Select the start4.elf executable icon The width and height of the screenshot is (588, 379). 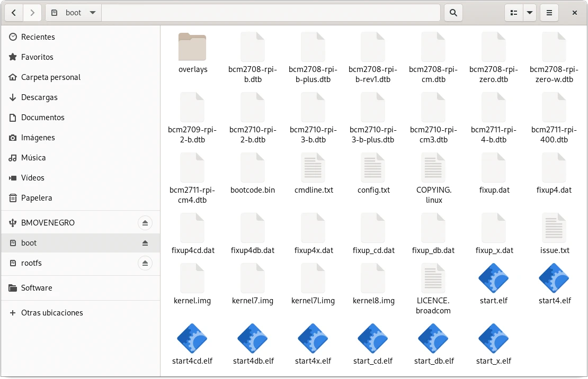[x=554, y=278]
